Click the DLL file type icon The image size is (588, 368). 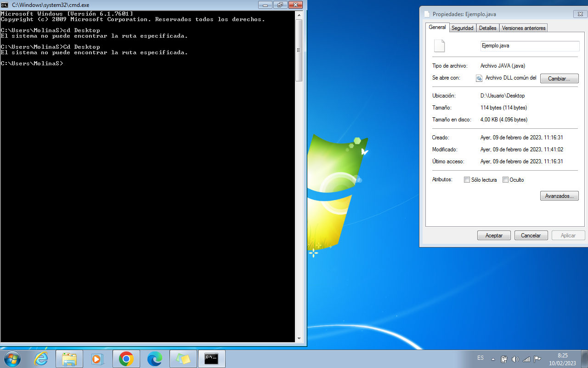pos(479,78)
